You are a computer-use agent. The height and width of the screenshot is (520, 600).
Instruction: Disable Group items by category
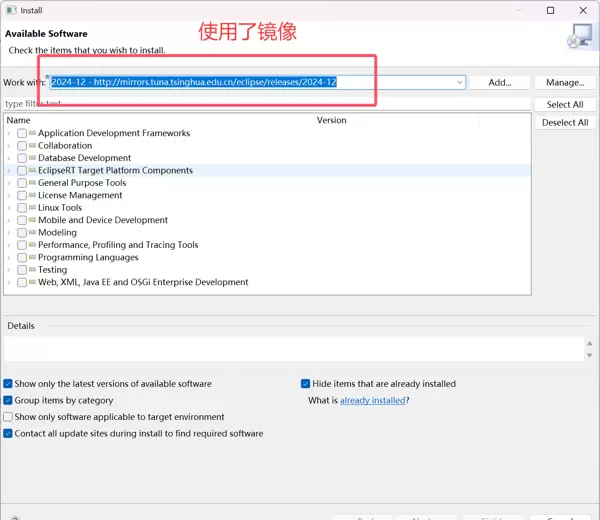click(9, 400)
